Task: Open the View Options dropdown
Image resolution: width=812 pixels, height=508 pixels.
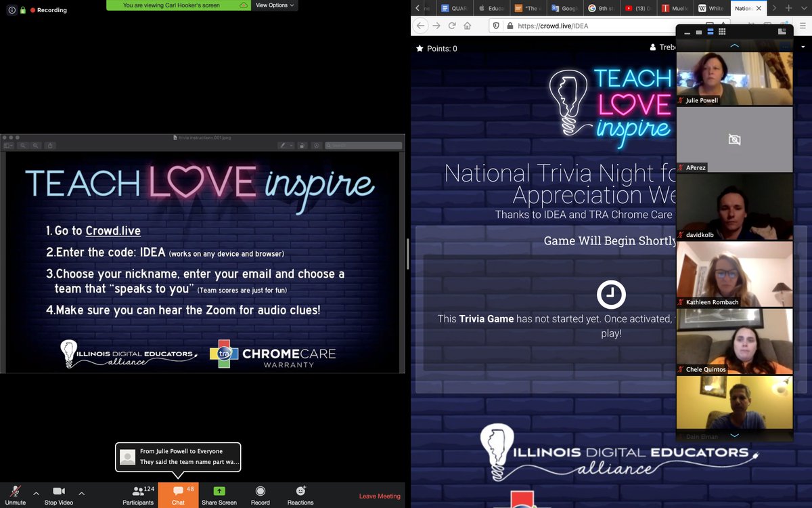Action: point(275,5)
